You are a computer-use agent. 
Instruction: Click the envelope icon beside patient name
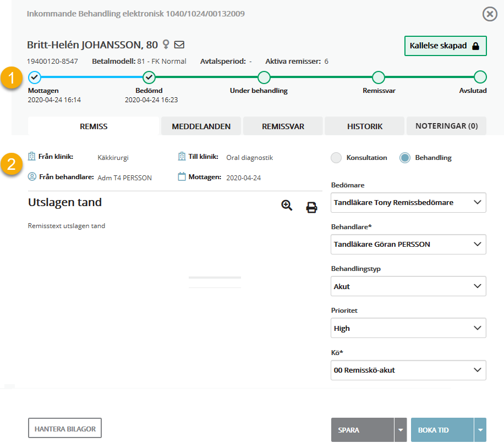179,45
